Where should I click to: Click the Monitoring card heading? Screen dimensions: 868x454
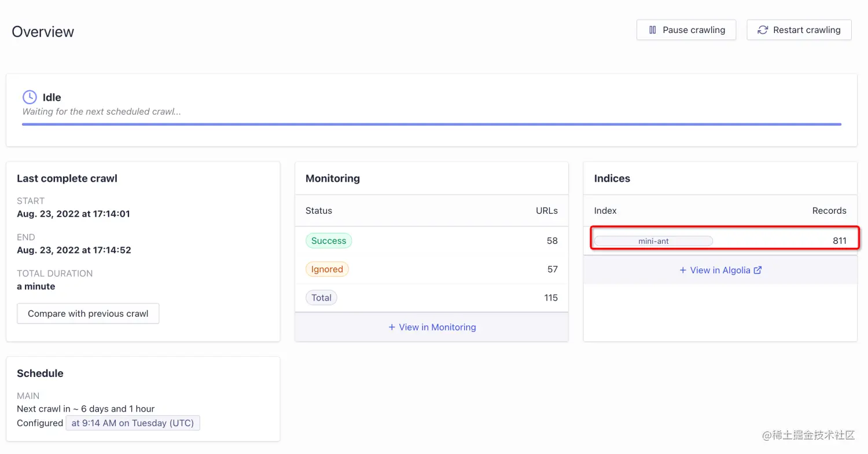(333, 178)
